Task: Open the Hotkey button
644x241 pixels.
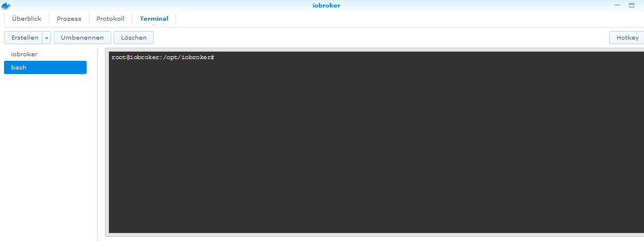Action: (627, 37)
